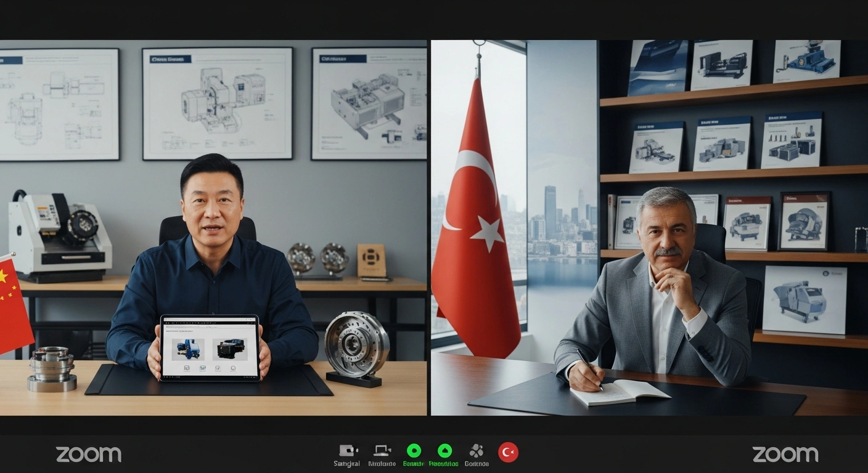This screenshot has height=473, width=868.
Task: Select the video tile with the Turkish flag
Action: (649, 228)
